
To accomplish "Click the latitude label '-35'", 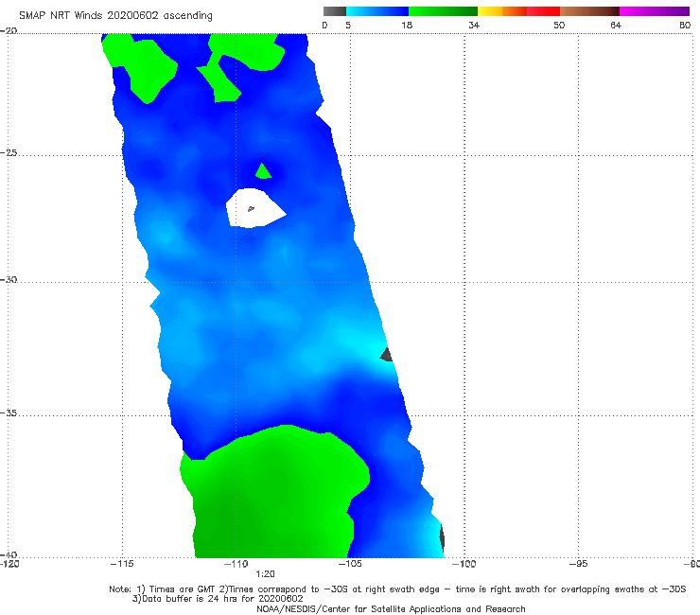I will point(9,413).
